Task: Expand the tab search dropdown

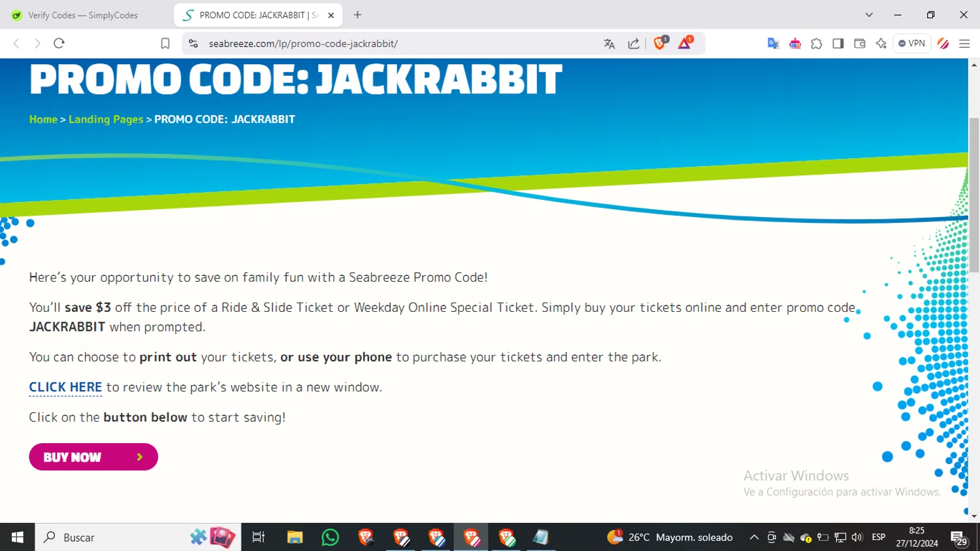Action: [x=869, y=14]
